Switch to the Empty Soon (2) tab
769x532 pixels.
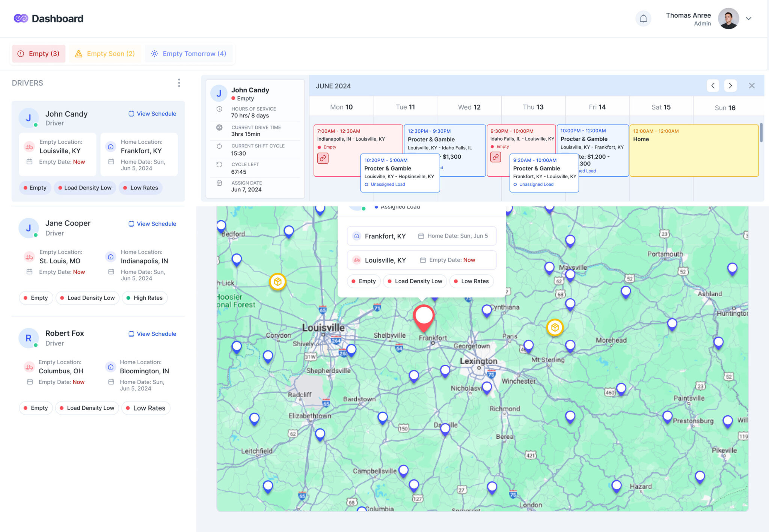coord(105,54)
